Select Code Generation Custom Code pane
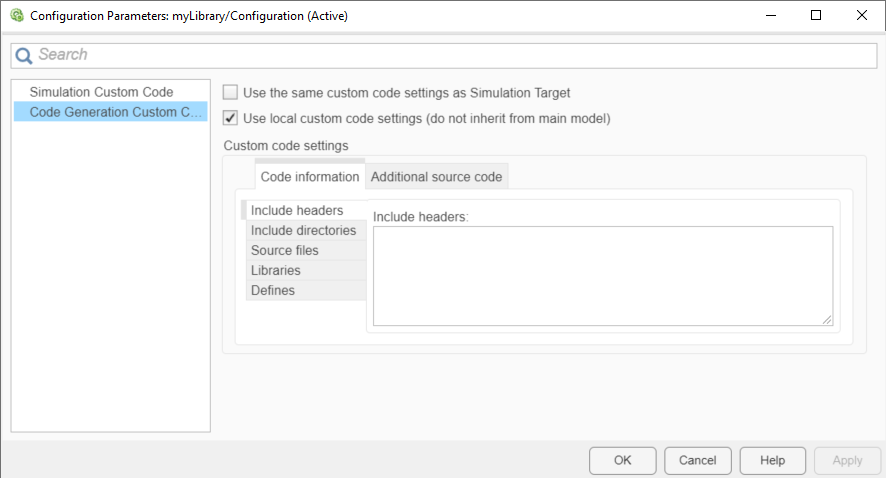The height and width of the screenshot is (478, 886). [x=115, y=112]
